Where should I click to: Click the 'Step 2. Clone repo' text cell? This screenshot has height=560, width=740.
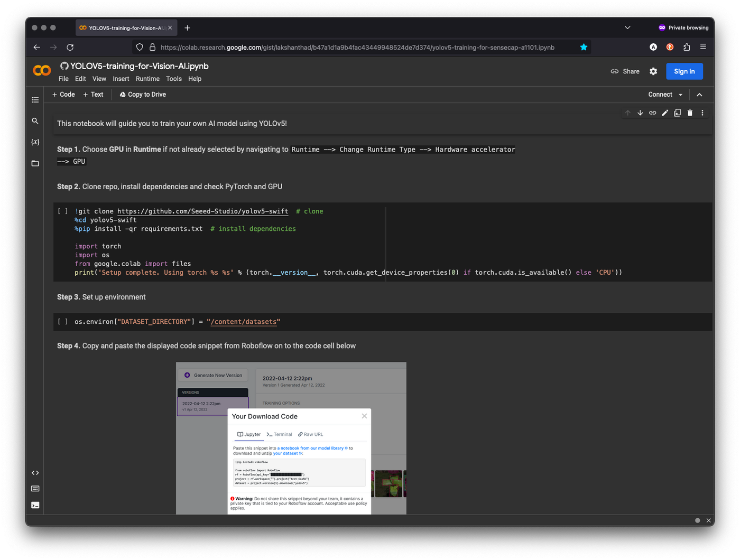tap(170, 186)
